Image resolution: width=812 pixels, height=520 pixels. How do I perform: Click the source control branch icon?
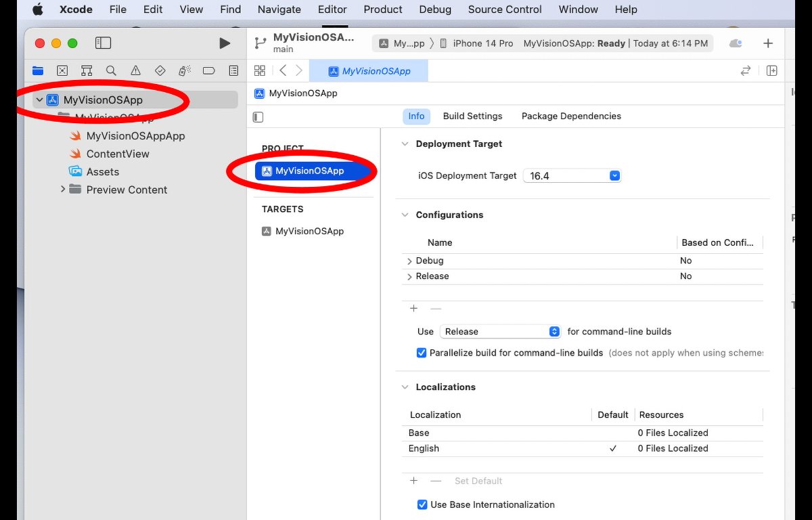(x=260, y=43)
